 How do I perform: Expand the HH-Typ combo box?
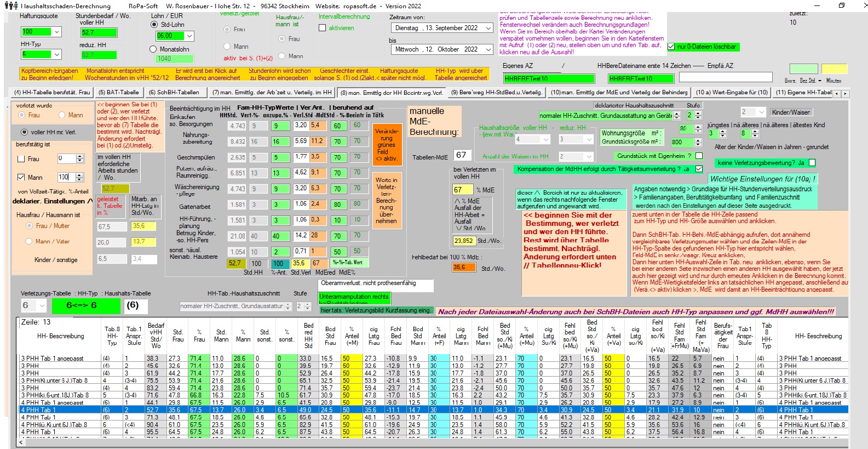pyautogui.click(x=56, y=54)
